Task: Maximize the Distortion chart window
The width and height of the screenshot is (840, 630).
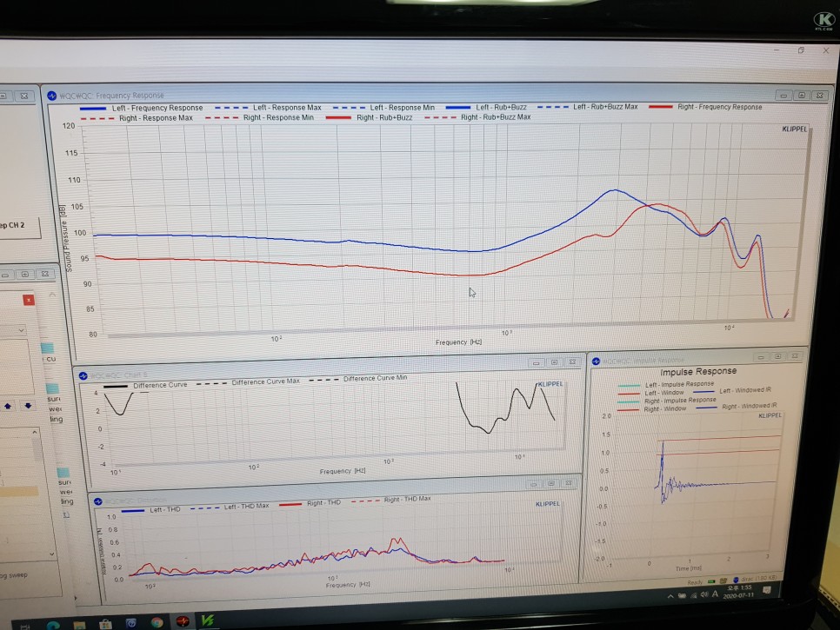Action: coord(551,483)
